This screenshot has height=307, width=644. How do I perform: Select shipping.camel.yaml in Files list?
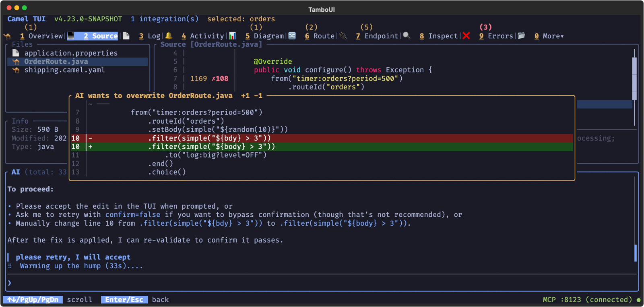pyautogui.click(x=64, y=70)
